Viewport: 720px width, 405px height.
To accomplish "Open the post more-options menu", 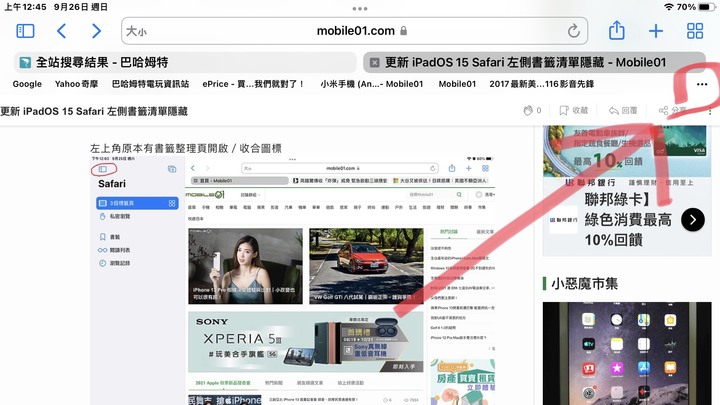I will coord(710,111).
